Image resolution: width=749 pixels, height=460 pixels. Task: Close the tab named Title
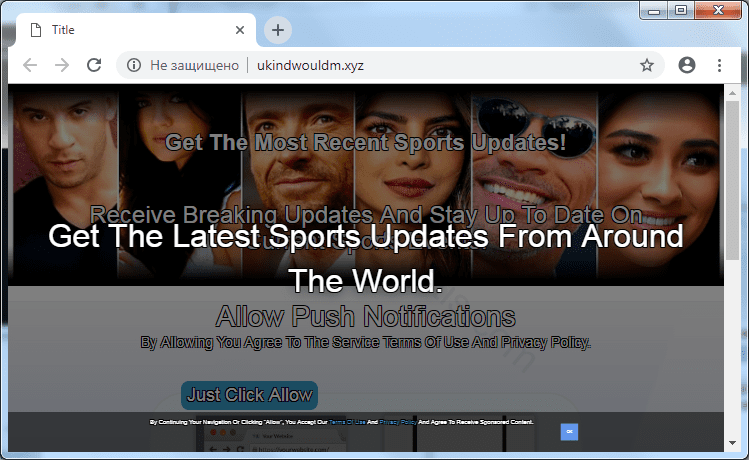[240, 30]
